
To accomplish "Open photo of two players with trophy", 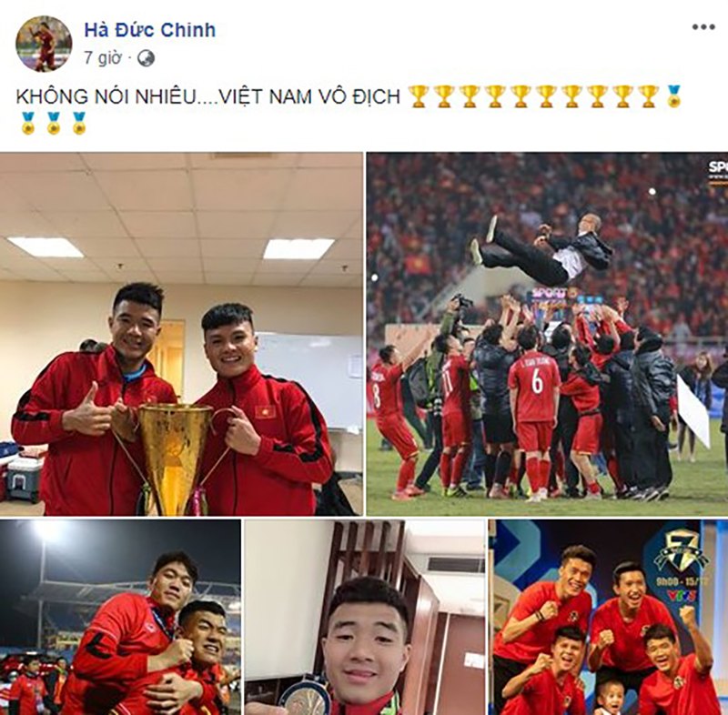I will [181, 334].
